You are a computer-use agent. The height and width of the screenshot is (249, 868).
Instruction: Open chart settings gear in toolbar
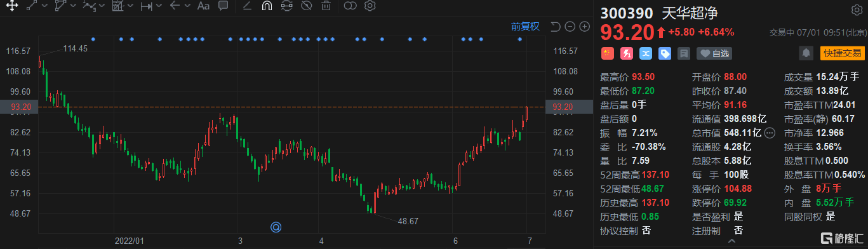point(370,6)
